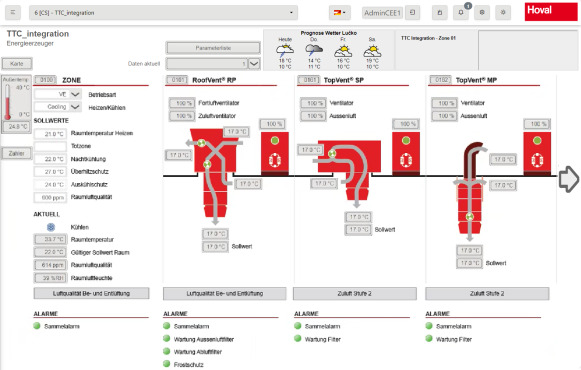Toggle the brightness theme icon

[503, 13]
